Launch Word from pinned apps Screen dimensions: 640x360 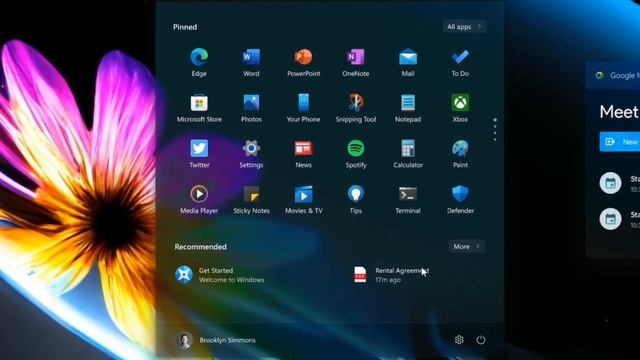point(251,62)
